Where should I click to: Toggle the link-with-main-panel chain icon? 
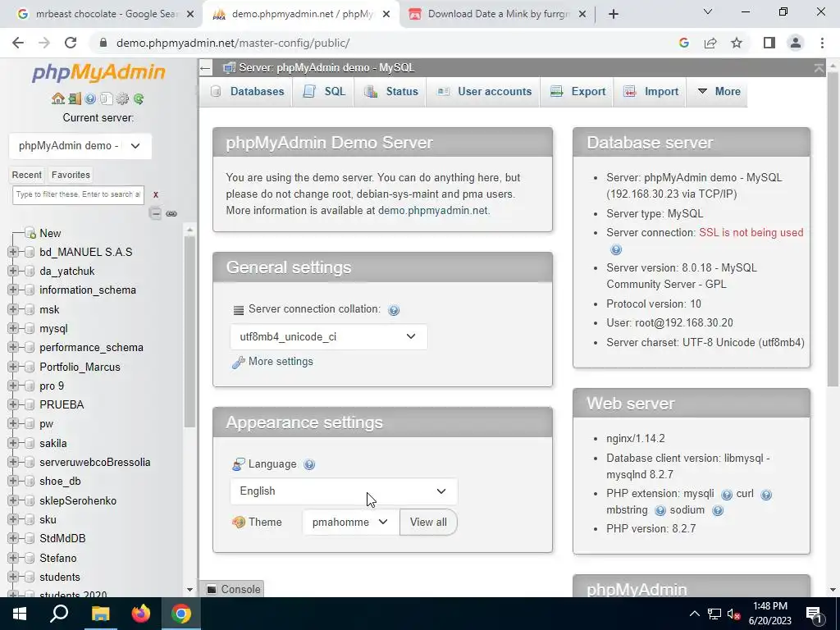(171, 214)
